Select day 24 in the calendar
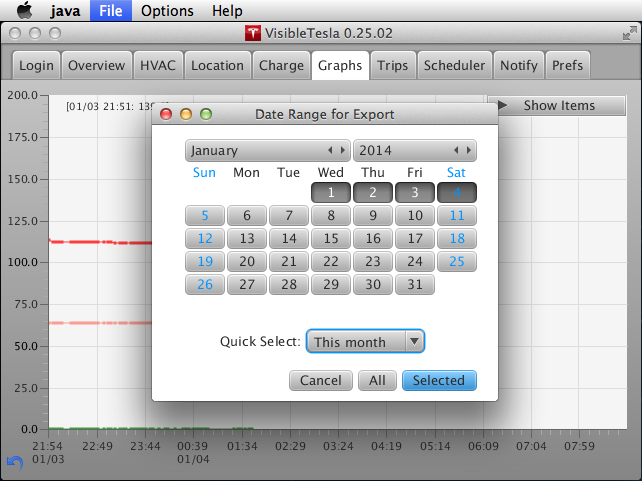Screen dimensions: 642x481 (415, 261)
